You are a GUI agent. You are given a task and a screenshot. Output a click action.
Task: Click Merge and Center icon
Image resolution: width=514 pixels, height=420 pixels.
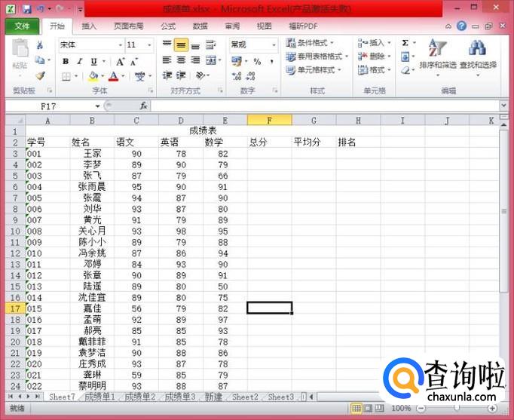[211, 60]
